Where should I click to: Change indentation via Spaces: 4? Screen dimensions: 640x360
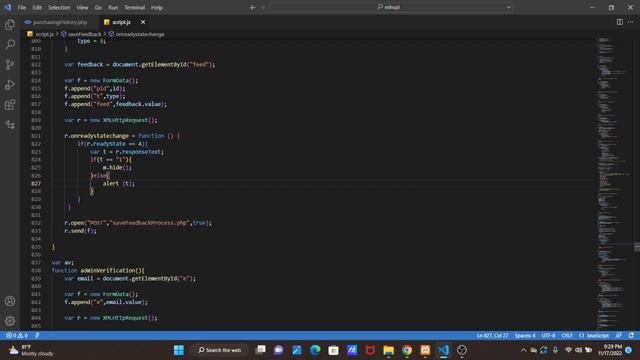(x=524, y=336)
